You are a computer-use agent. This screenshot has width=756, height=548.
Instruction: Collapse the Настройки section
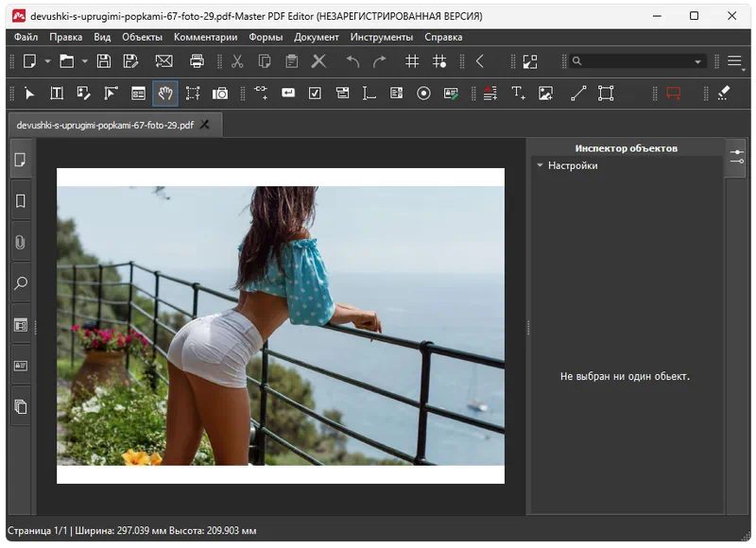(540, 165)
